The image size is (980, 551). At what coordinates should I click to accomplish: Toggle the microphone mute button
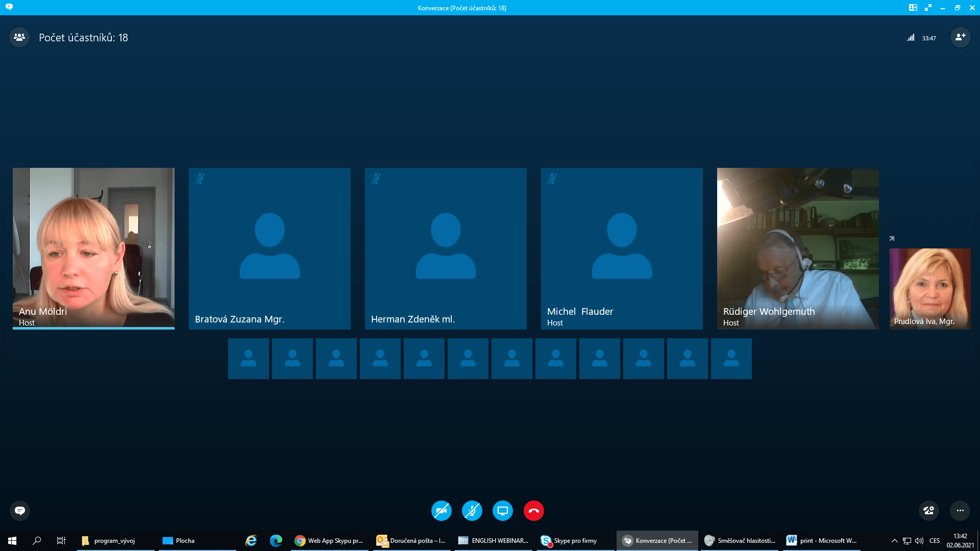coord(472,511)
